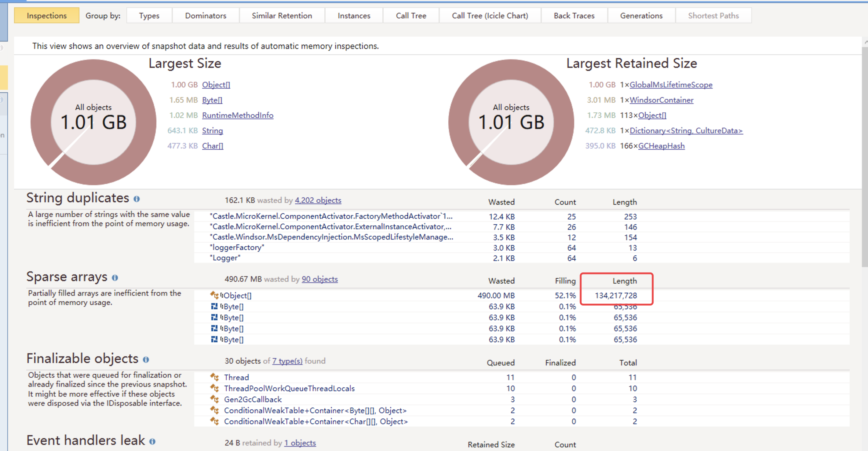Click the info icon beside Finalizable objects
The image size is (868, 451).
coord(146,360)
